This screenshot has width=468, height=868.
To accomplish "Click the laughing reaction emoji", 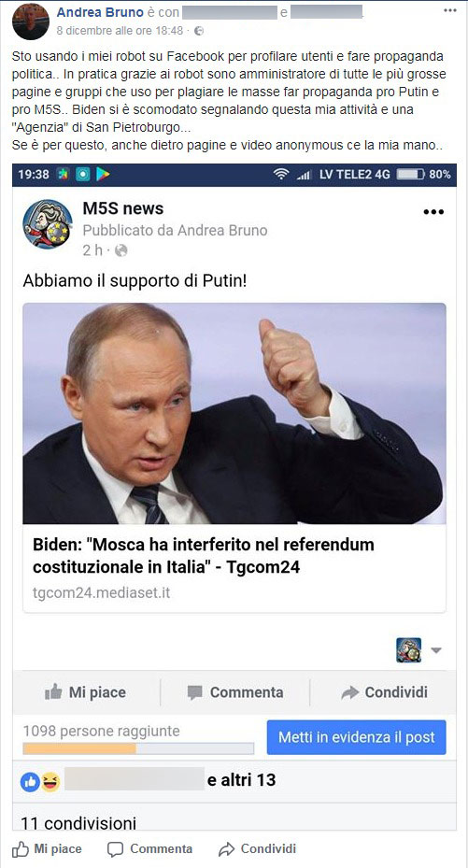I will (x=50, y=782).
